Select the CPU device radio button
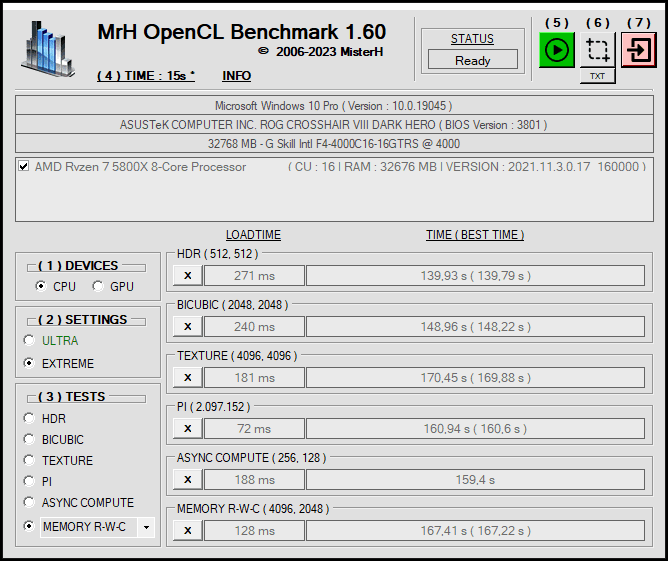 (40, 286)
